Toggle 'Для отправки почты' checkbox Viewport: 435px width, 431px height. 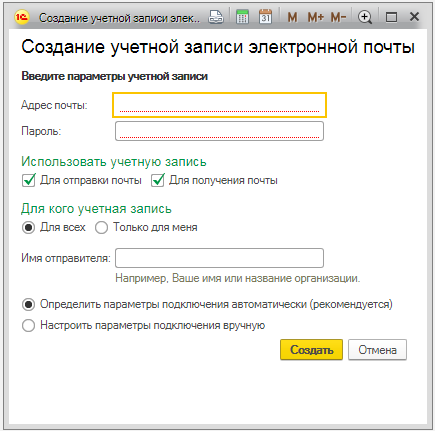[x=29, y=180]
